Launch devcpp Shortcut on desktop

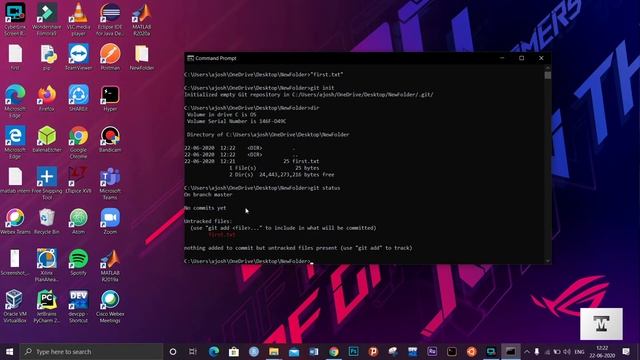click(78, 306)
